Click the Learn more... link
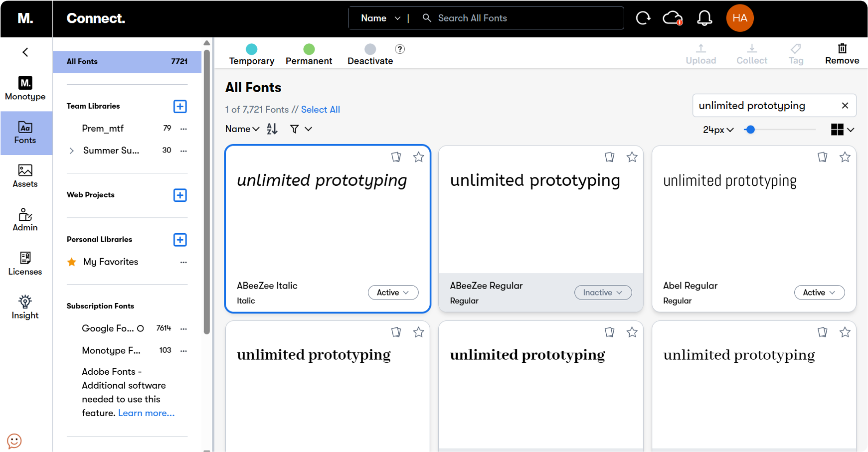 (146, 413)
